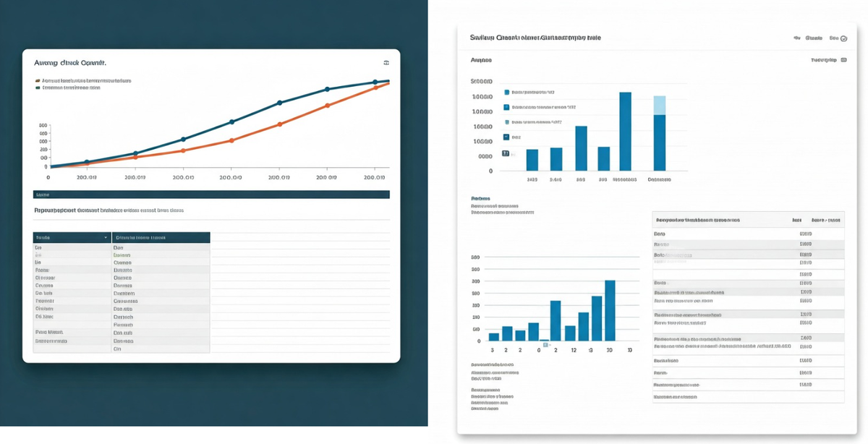Select the dark teal tab bar below the line chart
868x444 pixels.
(211, 195)
